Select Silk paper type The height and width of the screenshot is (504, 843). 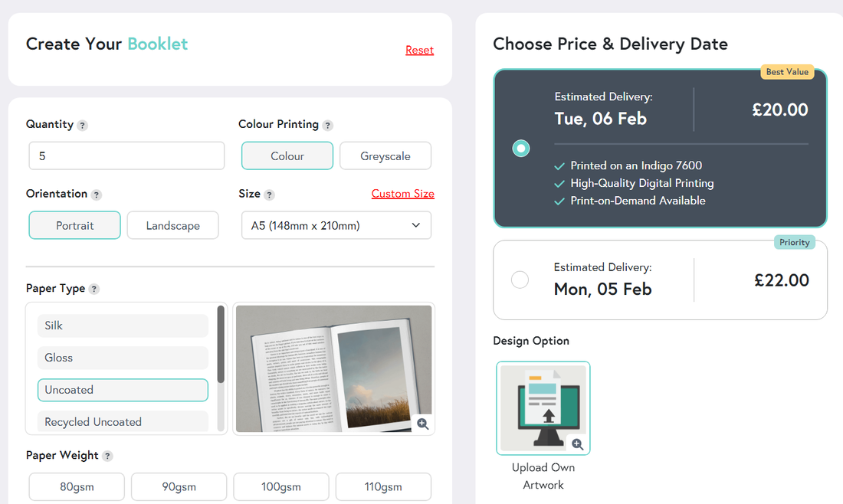(123, 326)
